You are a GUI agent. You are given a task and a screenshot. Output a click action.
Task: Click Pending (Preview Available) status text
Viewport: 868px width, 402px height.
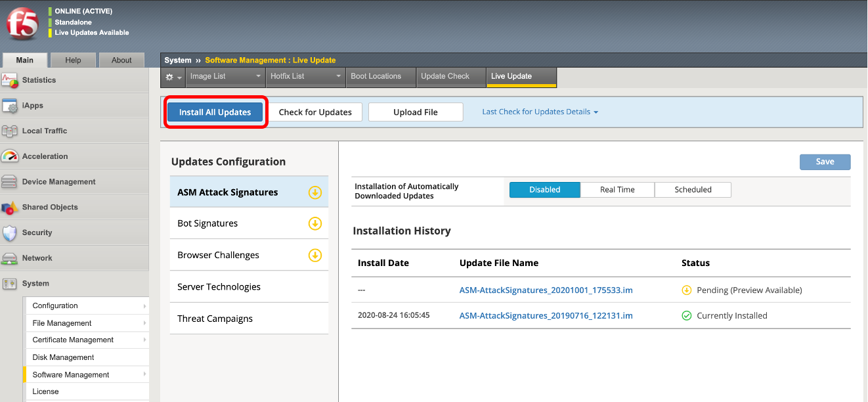click(749, 290)
